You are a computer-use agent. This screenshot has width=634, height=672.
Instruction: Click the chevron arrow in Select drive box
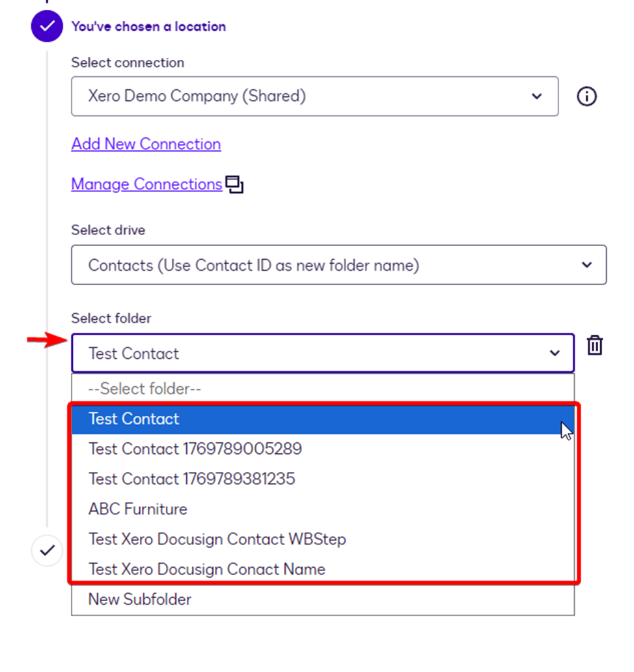586,265
